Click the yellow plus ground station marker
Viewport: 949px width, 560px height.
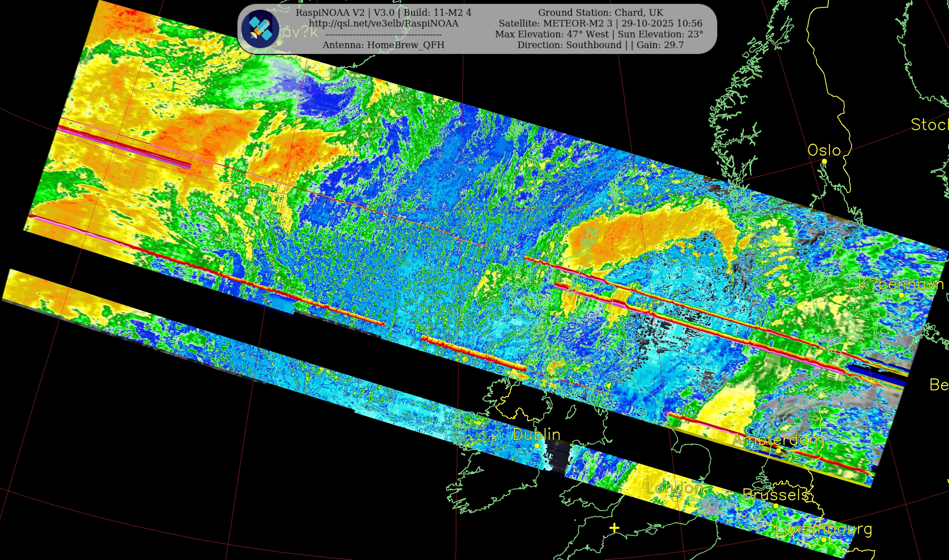click(614, 528)
